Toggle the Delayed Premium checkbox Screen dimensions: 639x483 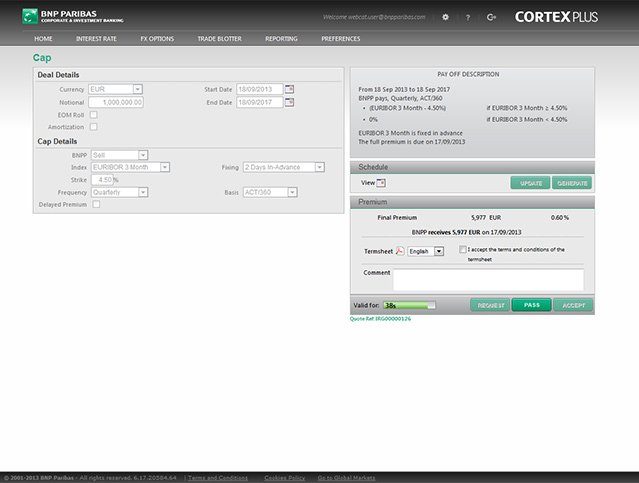coord(96,204)
